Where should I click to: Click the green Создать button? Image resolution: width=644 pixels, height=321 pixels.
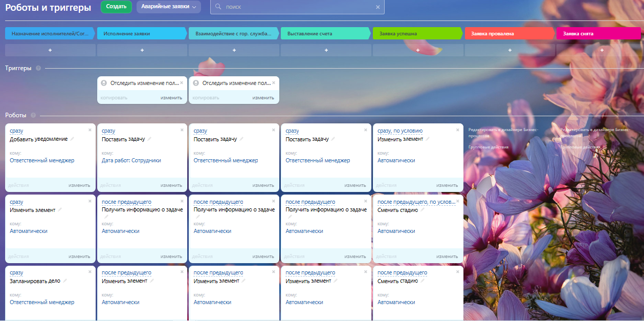click(116, 7)
